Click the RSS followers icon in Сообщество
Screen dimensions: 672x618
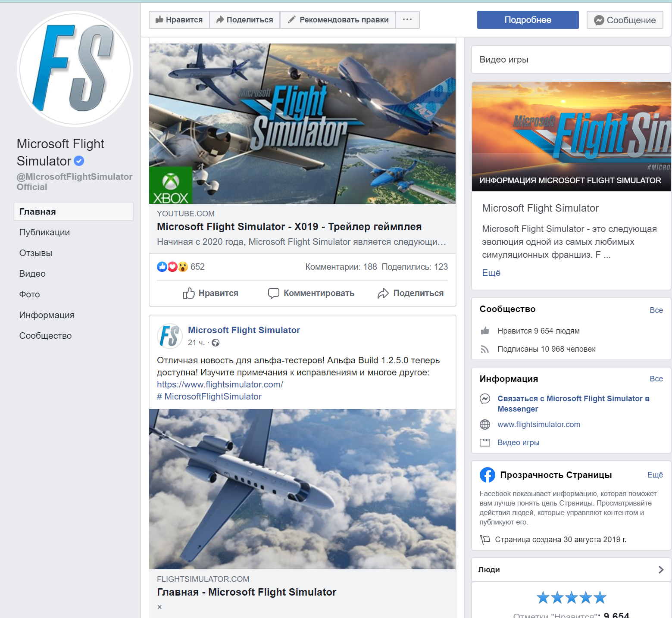[x=485, y=349]
